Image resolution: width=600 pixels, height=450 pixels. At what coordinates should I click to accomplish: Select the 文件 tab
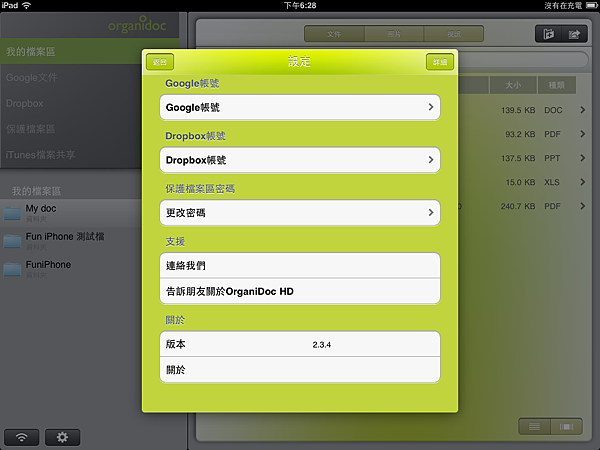point(334,34)
